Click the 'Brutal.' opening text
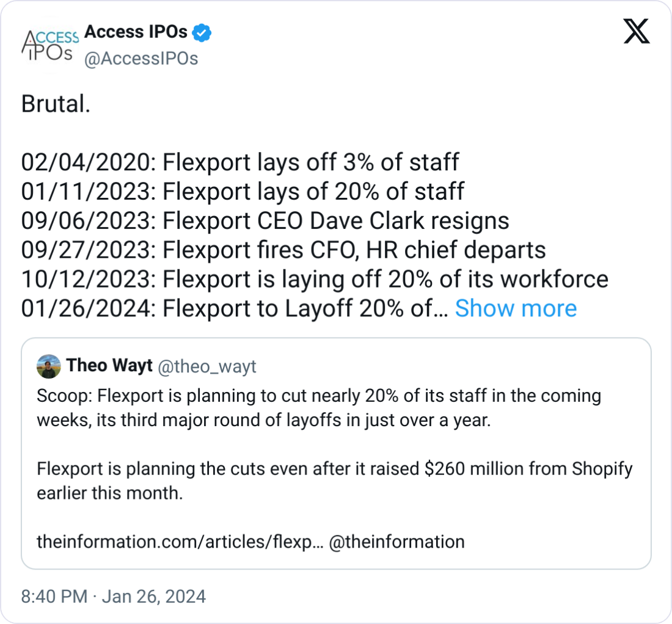Screen dimensions: 672x624 56,104
